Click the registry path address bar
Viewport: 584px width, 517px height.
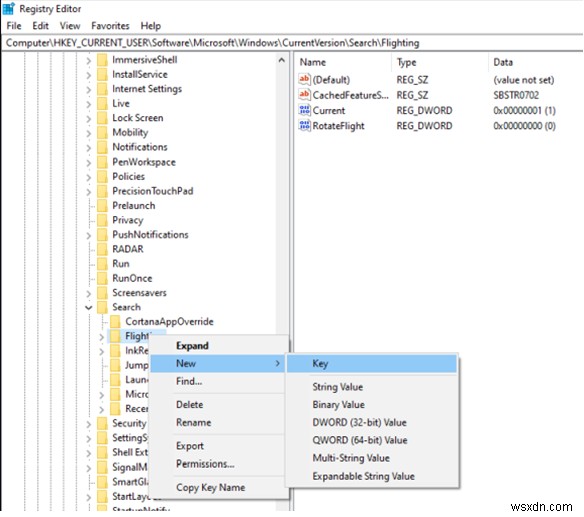[292, 43]
